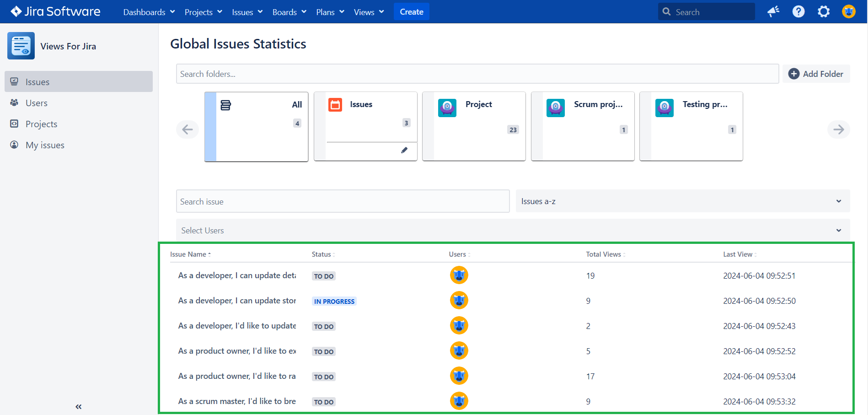This screenshot has width=868, height=415.
Task: Sort table by Last View column
Action: pyautogui.click(x=739, y=254)
